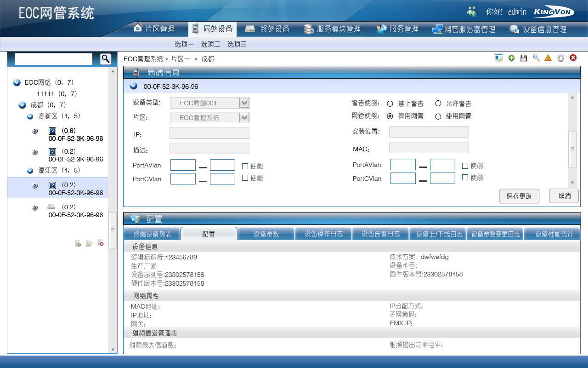Open settings via the gray gear icon
The height and width of the screenshot is (368, 588).
(x=560, y=58)
